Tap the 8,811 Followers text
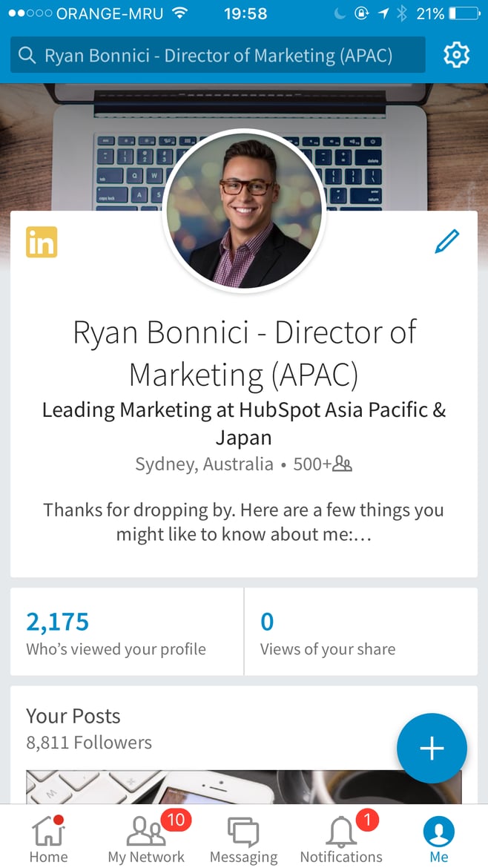 88,742
